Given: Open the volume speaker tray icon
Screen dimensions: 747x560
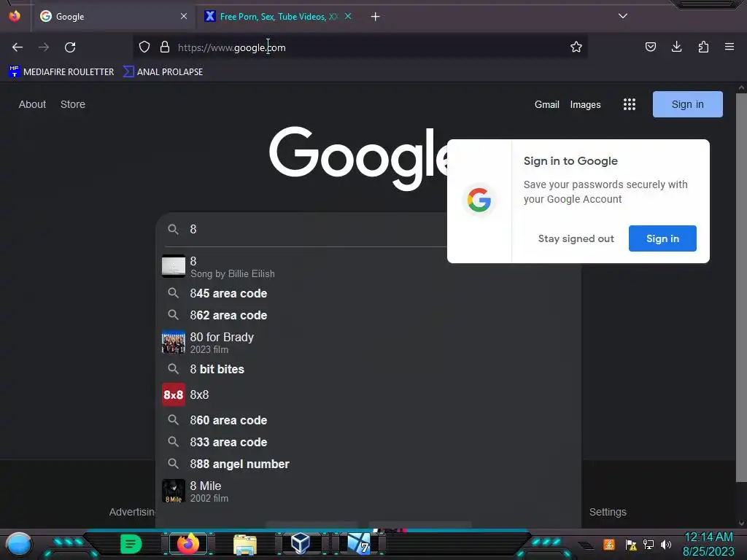Looking at the screenshot, I should click(666, 544).
